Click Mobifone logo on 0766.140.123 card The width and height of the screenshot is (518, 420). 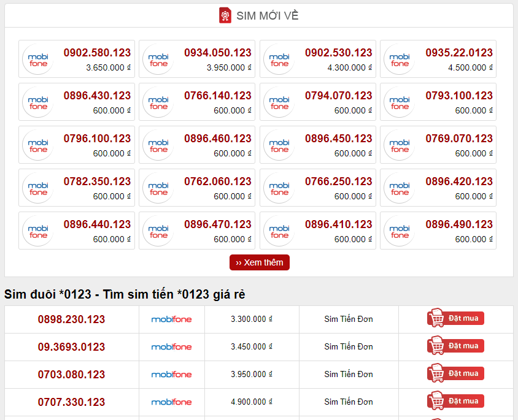click(158, 102)
